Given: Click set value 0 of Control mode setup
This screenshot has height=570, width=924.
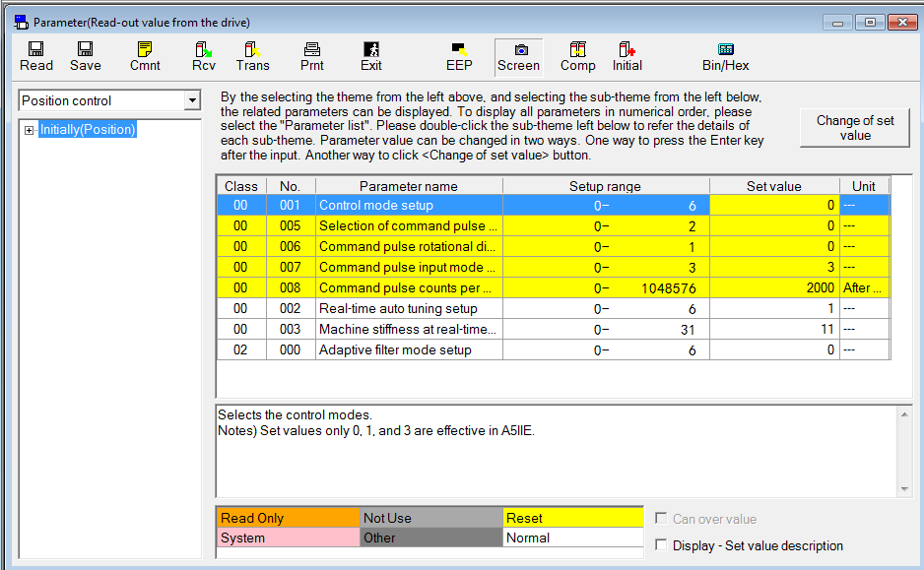Looking at the screenshot, I should [774, 206].
